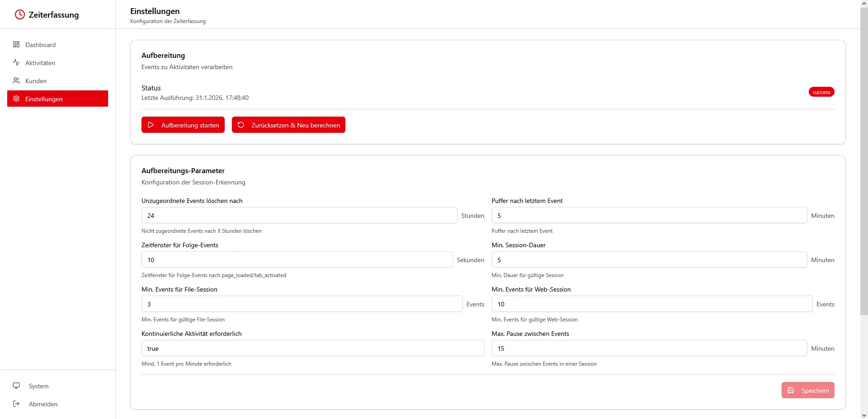Start processing with Aufbereitung starten
868x419 pixels.
pos(183,125)
